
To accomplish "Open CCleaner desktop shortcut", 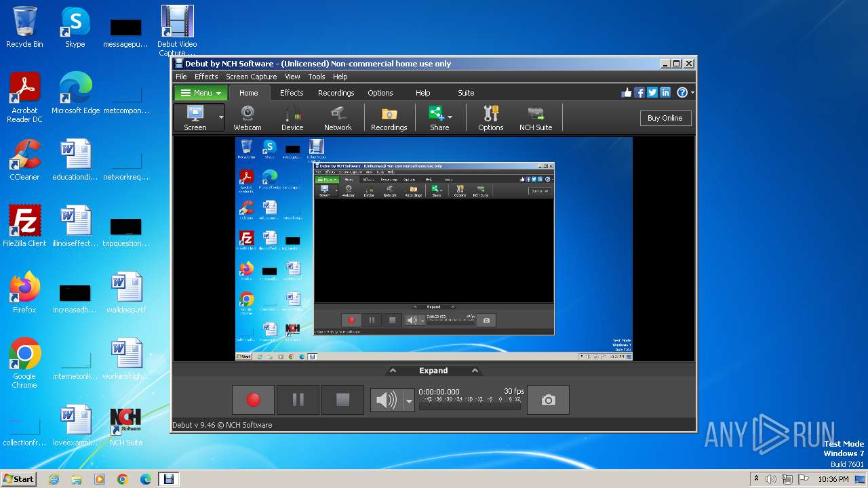I will [x=24, y=160].
